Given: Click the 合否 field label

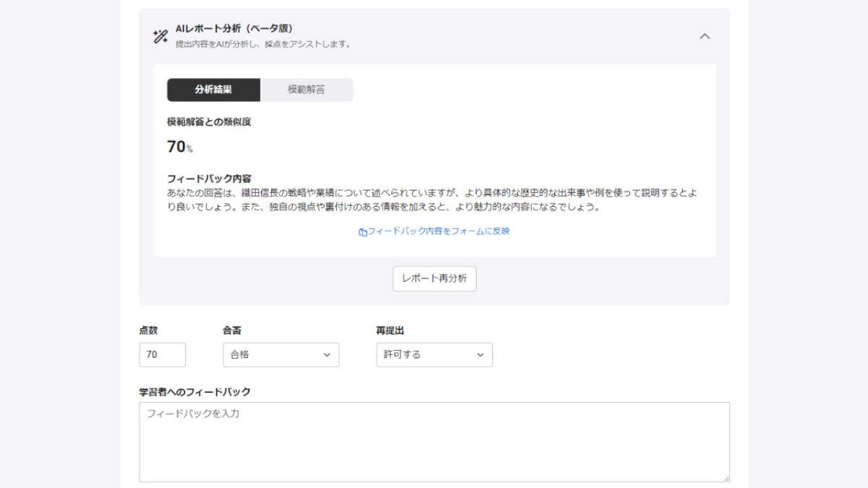Looking at the screenshot, I should (231, 330).
